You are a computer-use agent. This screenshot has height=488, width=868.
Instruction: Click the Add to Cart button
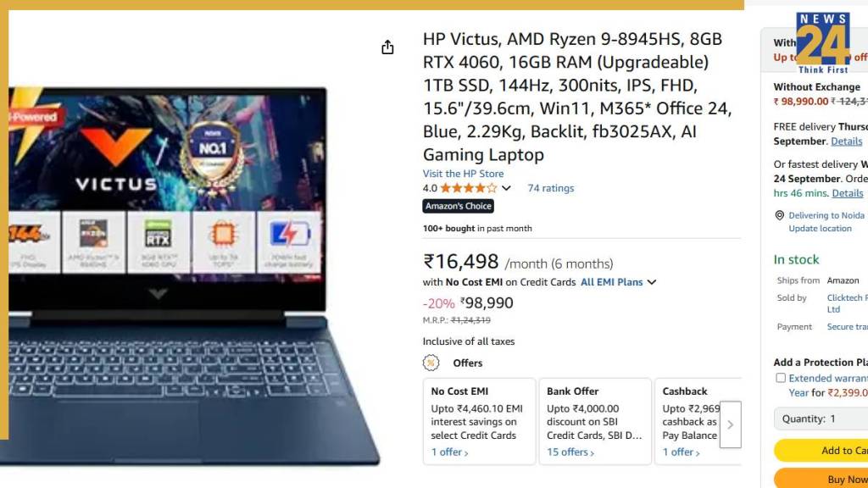click(x=821, y=451)
